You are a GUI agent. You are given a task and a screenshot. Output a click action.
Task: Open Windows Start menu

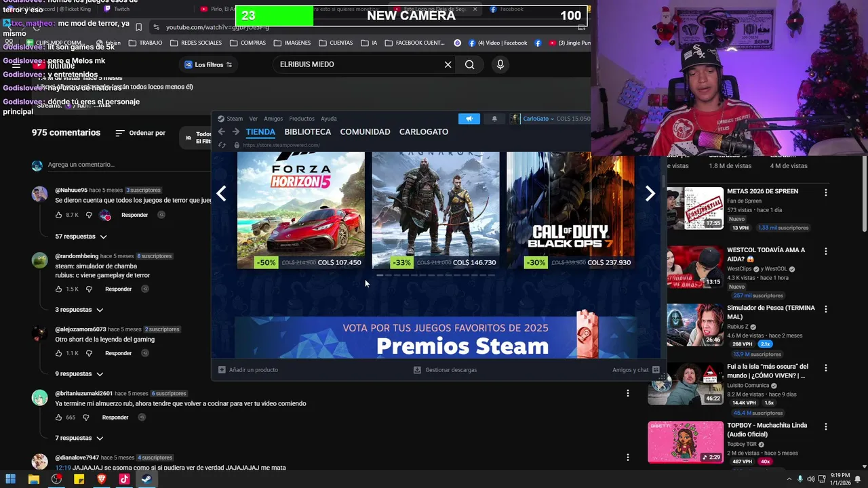pos(10,479)
